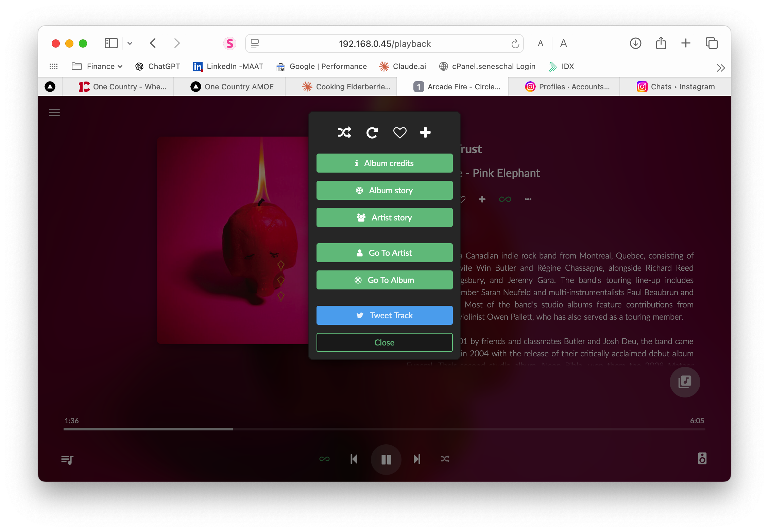The height and width of the screenshot is (532, 769).
Task: Click Go To Album
Action: point(384,280)
